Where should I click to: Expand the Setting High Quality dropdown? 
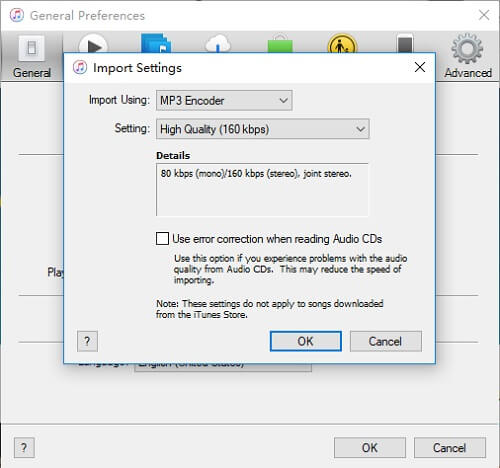coord(263,129)
